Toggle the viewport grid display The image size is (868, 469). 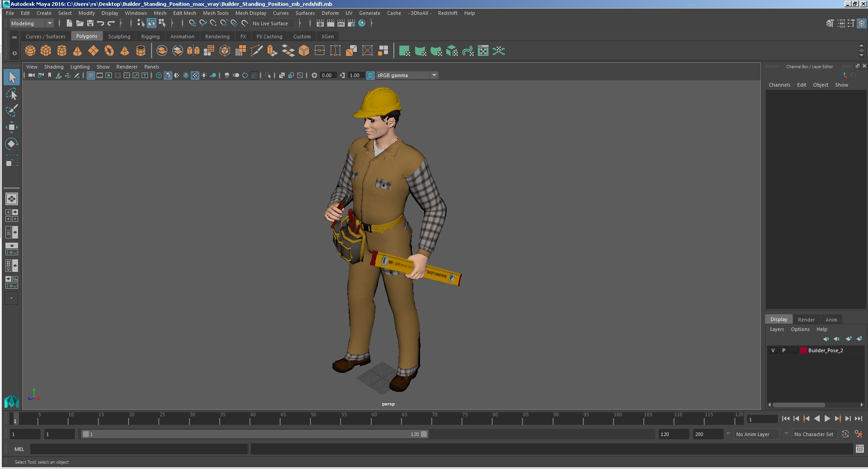[91, 75]
